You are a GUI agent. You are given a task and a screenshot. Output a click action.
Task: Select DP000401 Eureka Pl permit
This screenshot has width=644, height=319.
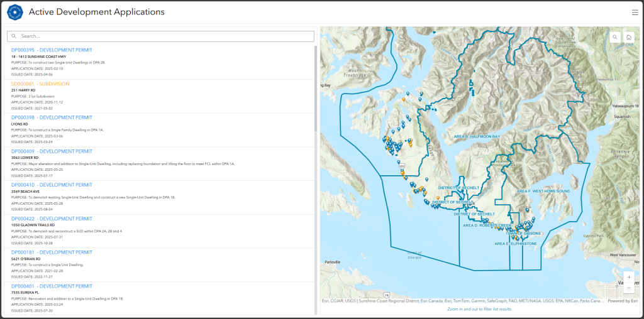[x=52, y=286]
